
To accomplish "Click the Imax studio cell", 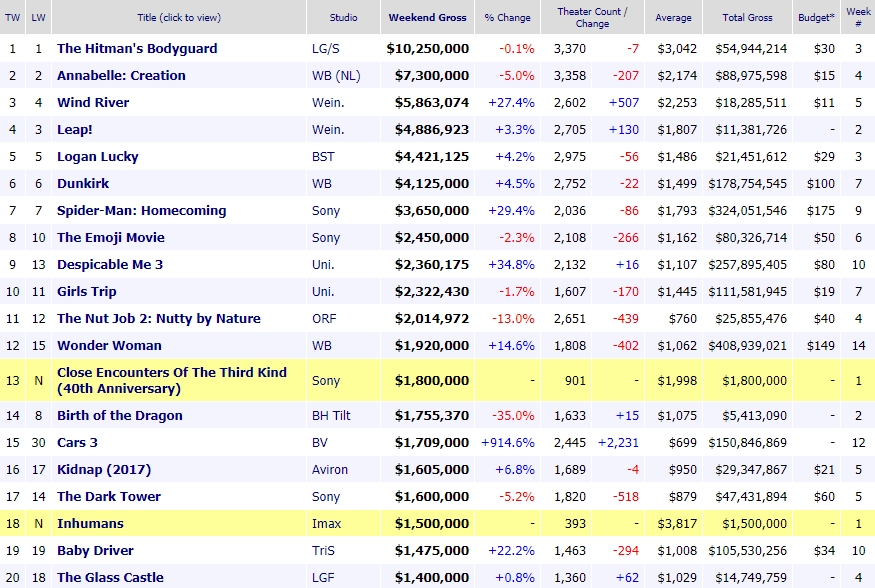I will (x=326, y=523).
